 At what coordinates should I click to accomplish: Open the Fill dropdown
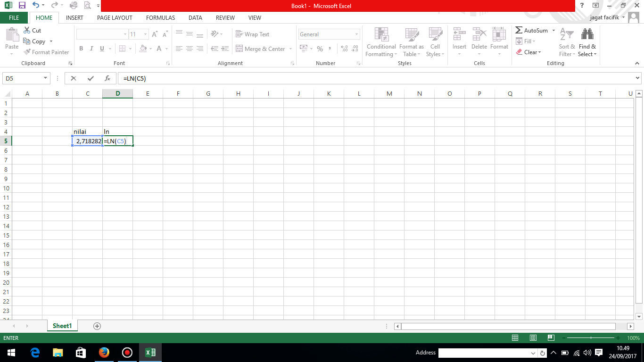[526, 41]
